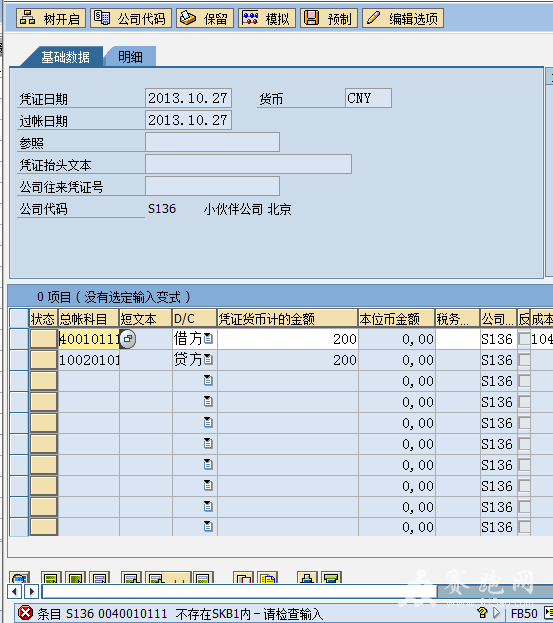This screenshot has height=623, width=553.
Task: Click the left arrow of horizontal scrollbar
Action: pos(14,592)
